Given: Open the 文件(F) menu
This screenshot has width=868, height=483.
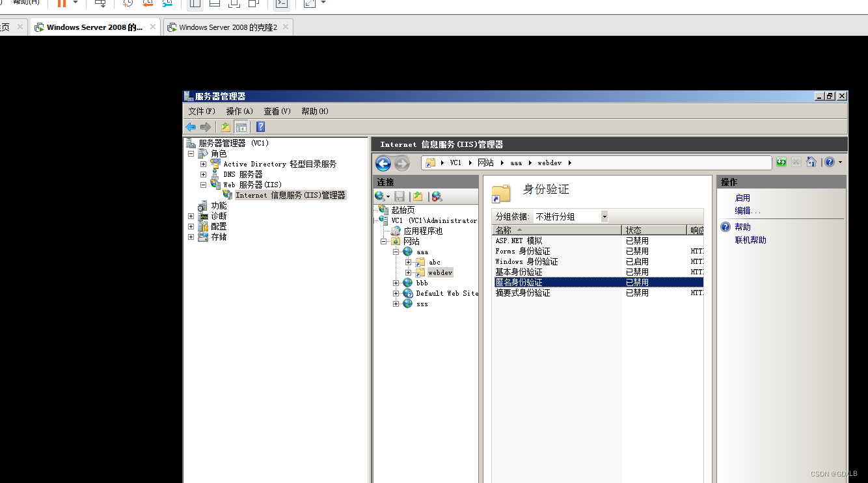Looking at the screenshot, I should [x=202, y=111].
